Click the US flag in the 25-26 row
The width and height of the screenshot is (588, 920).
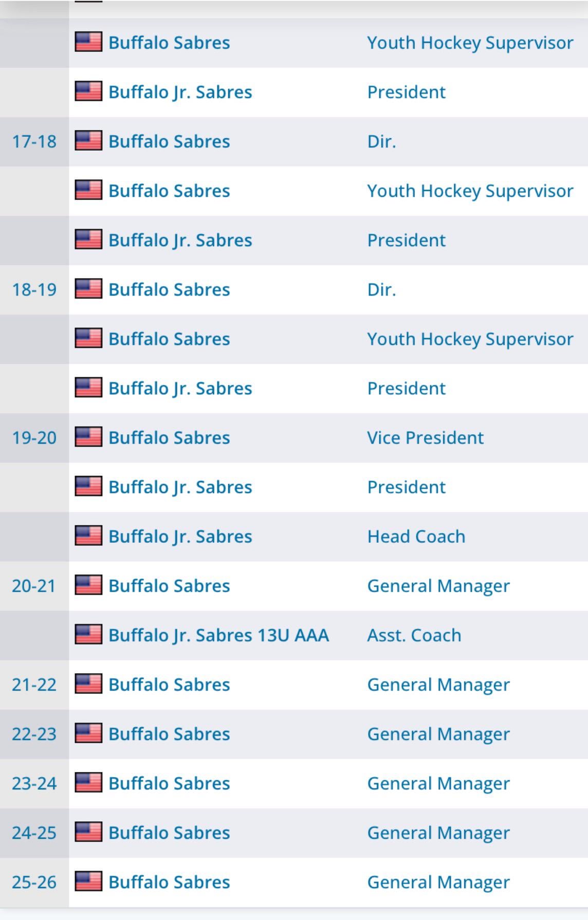click(88, 881)
